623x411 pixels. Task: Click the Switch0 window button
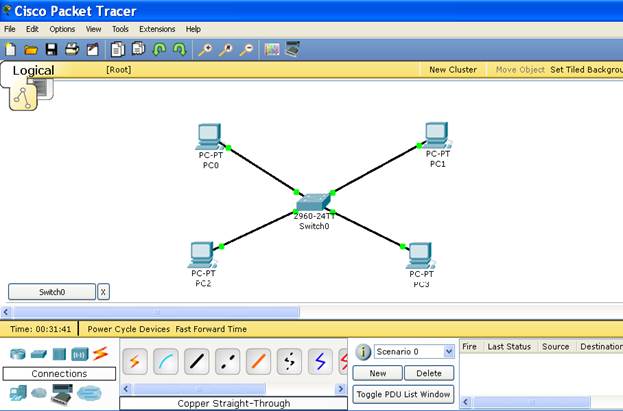pos(52,292)
